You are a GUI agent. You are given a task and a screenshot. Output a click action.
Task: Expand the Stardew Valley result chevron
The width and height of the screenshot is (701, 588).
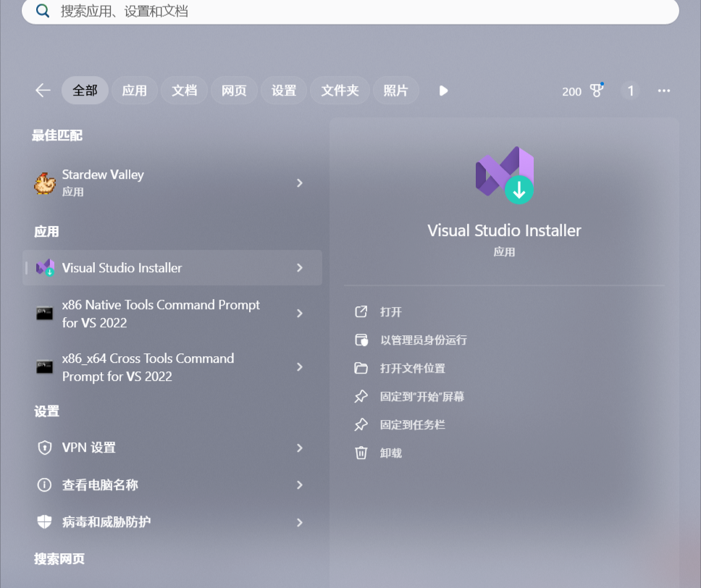(x=300, y=183)
